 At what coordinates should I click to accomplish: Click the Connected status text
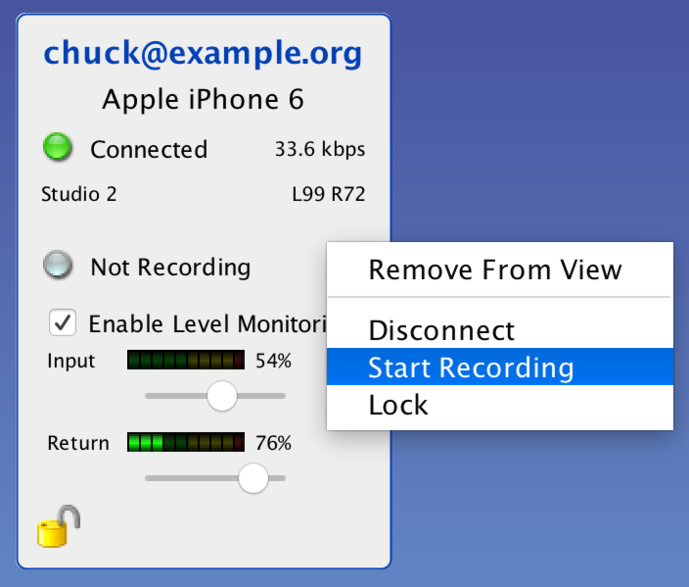(149, 150)
